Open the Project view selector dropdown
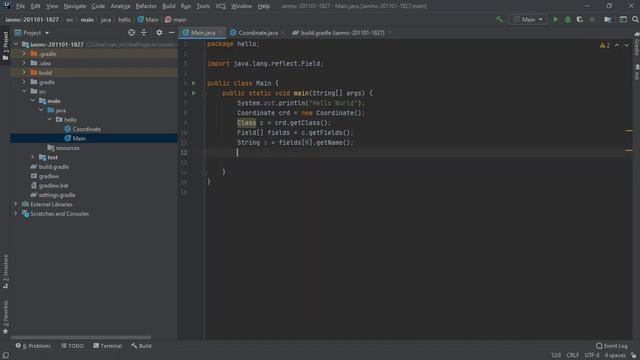Screen dimensions: 640x360 32,33
